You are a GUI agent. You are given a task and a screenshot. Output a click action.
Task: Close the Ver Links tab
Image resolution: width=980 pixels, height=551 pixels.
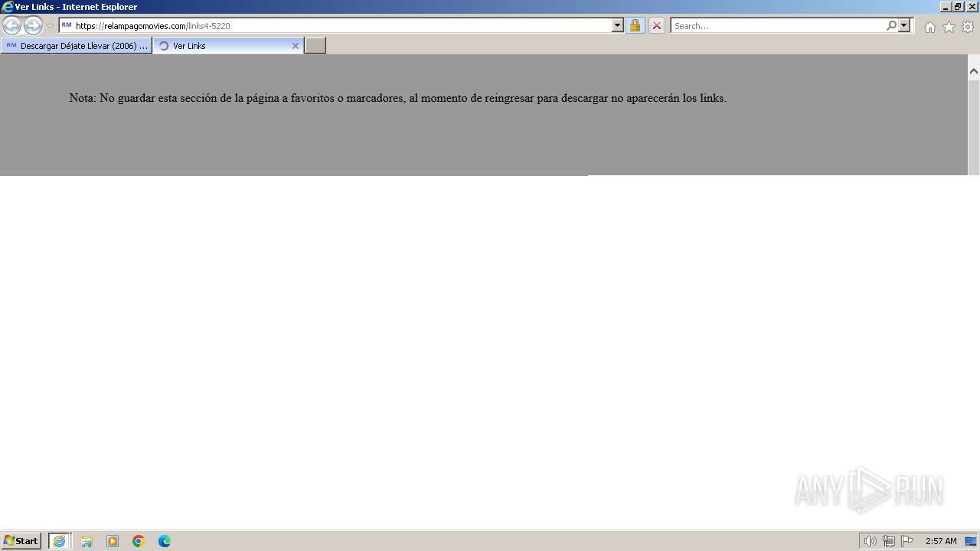pyautogui.click(x=296, y=46)
